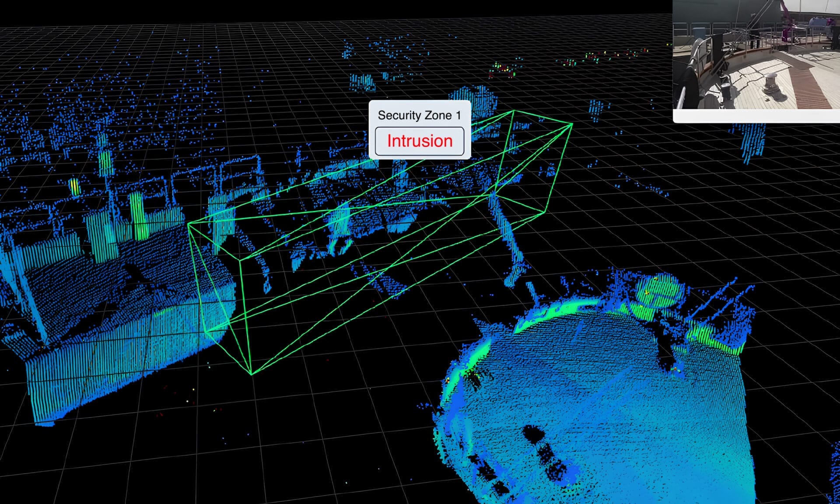The width and height of the screenshot is (840, 504).
Task: Select the Security Zone 1 label
Action: pyautogui.click(x=419, y=115)
